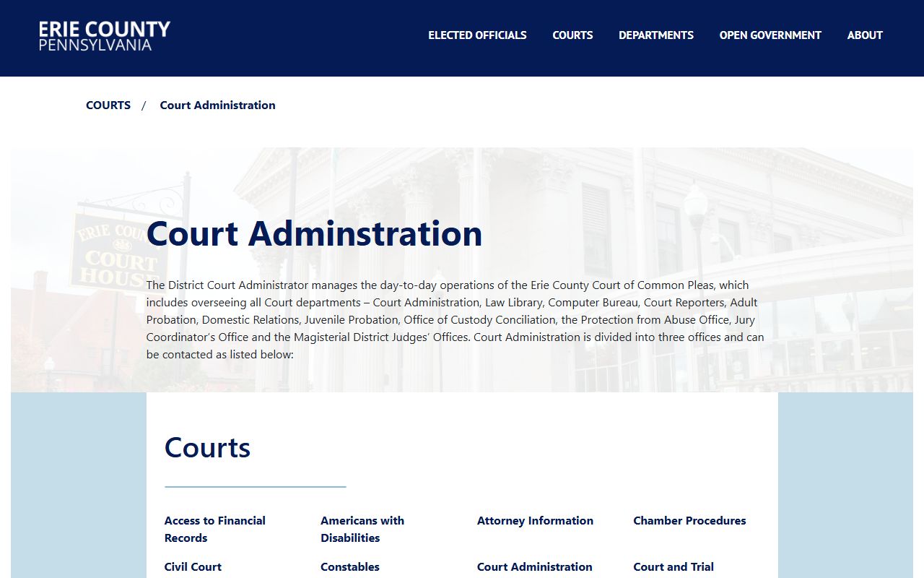This screenshot has width=924, height=578.
Task: Click the Court Administration breadcrumb
Action: (217, 105)
